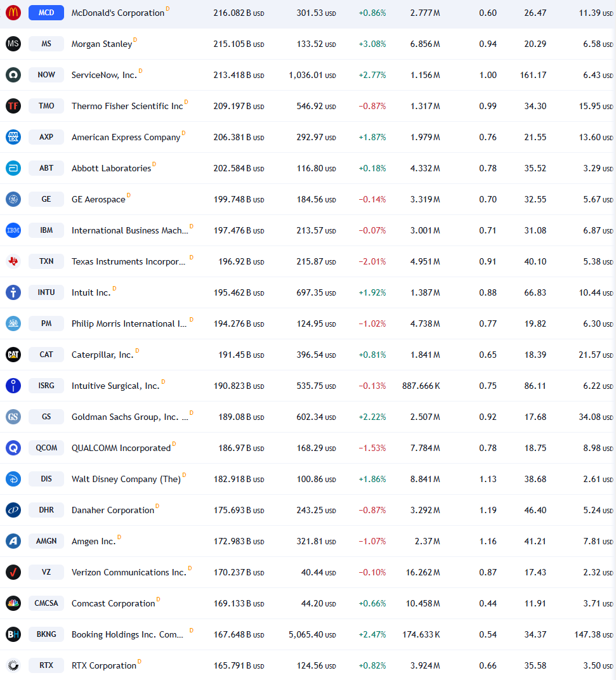Image resolution: width=616 pixels, height=680 pixels.
Task: Click the Abbott Laboratories logo icon
Action: tap(13, 168)
